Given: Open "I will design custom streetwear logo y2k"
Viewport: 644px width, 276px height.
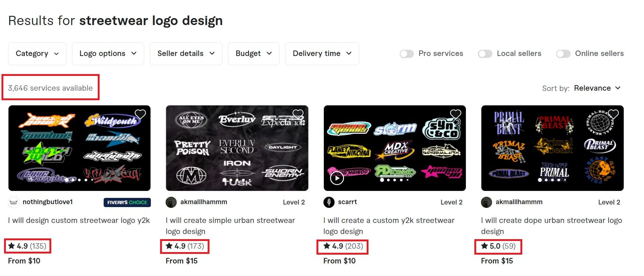Looking at the screenshot, I should coord(79,220).
